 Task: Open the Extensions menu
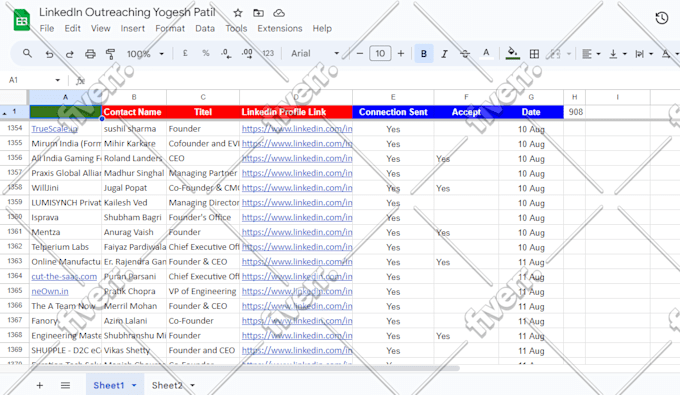(x=280, y=28)
